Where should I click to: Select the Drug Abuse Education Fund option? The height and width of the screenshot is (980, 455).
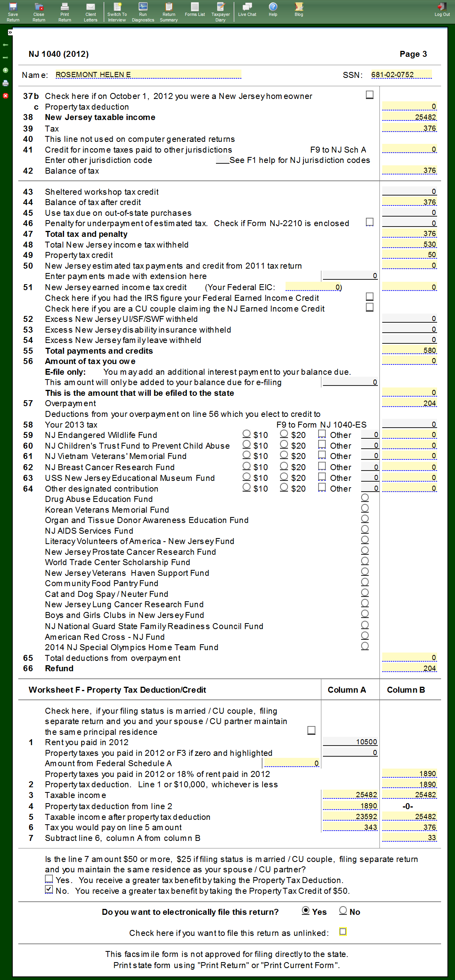(x=365, y=498)
